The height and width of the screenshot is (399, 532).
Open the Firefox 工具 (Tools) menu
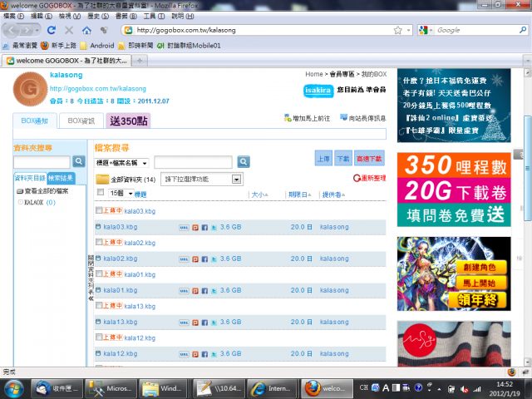click(154, 16)
